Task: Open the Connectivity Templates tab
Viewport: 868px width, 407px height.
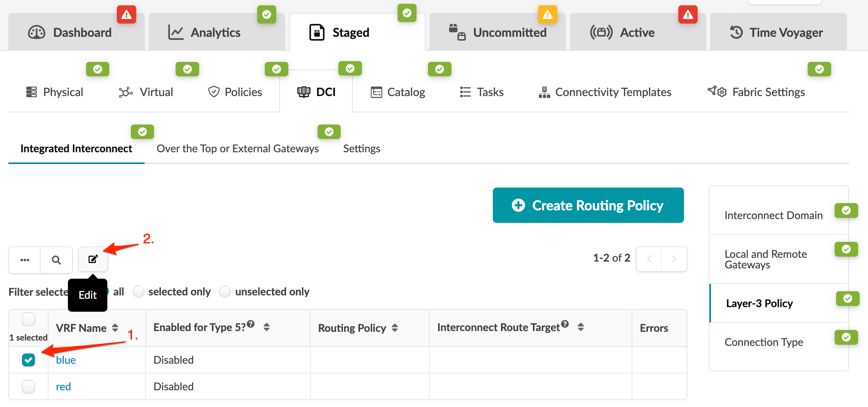Action: [605, 92]
